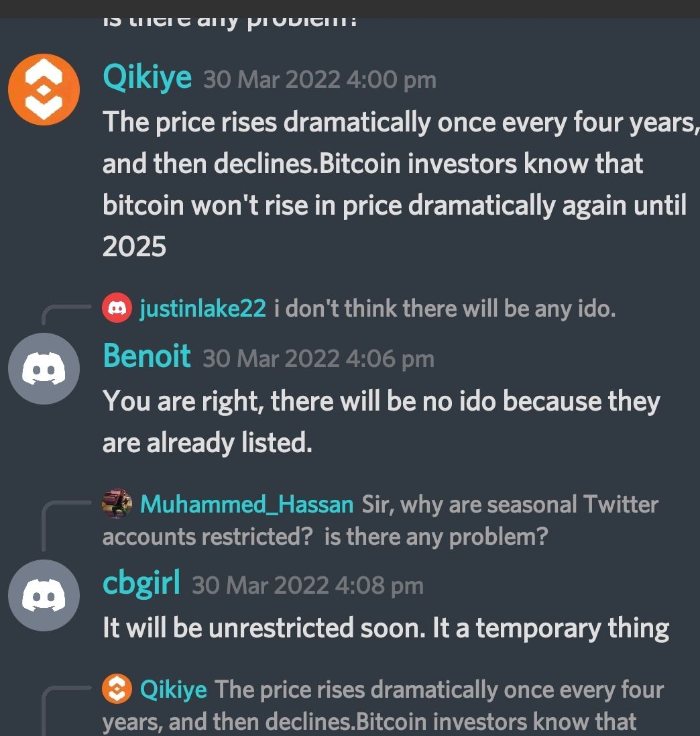The image size is (700, 736).
Task: Open cbgirl's username profile
Action: 141,584
